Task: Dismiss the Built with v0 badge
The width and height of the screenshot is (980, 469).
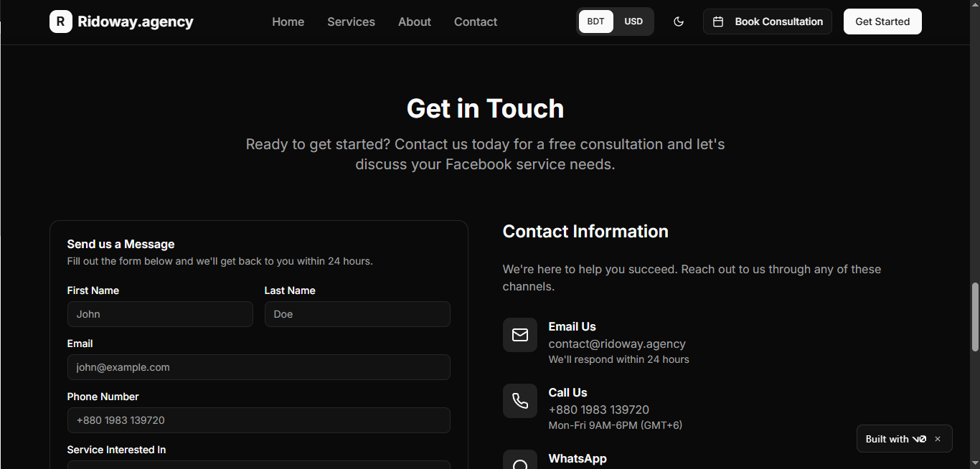Action: click(x=938, y=439)
